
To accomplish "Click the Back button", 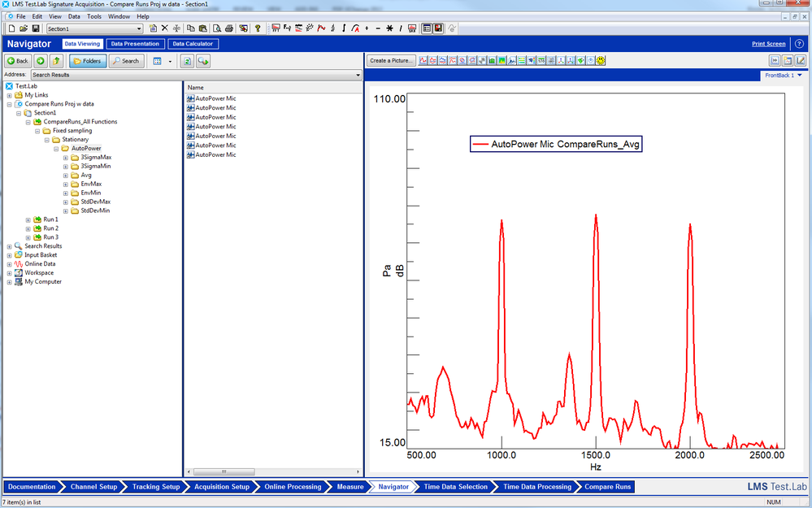I will point(18,61).
